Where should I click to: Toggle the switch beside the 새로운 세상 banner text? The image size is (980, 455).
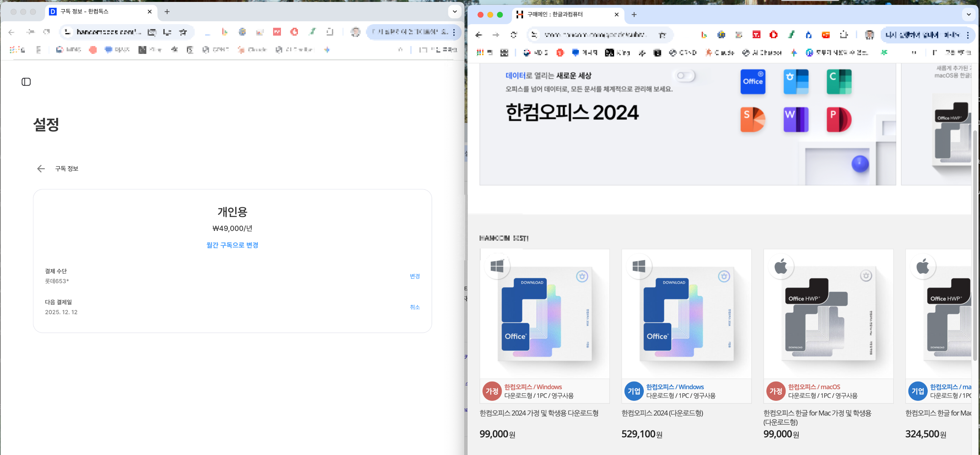685,76
